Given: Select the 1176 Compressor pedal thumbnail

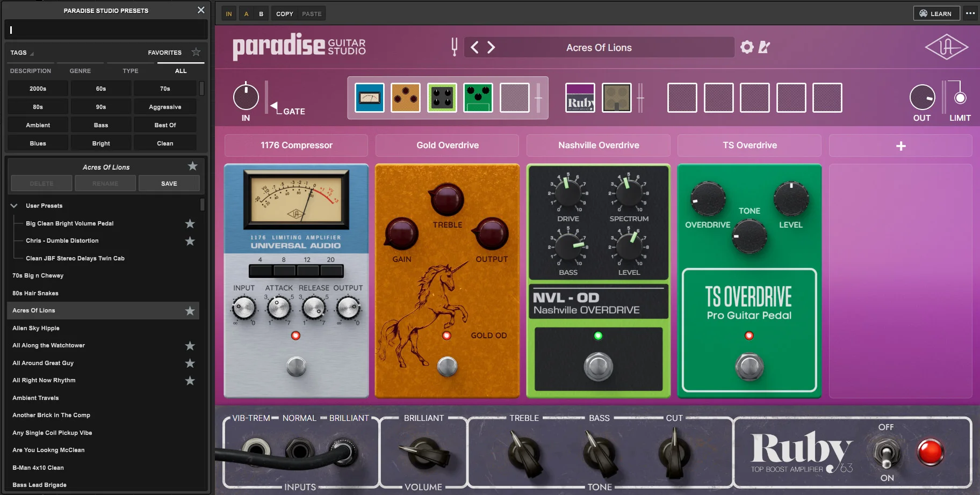Looking at the screenshot, I should tap(370, 98).
